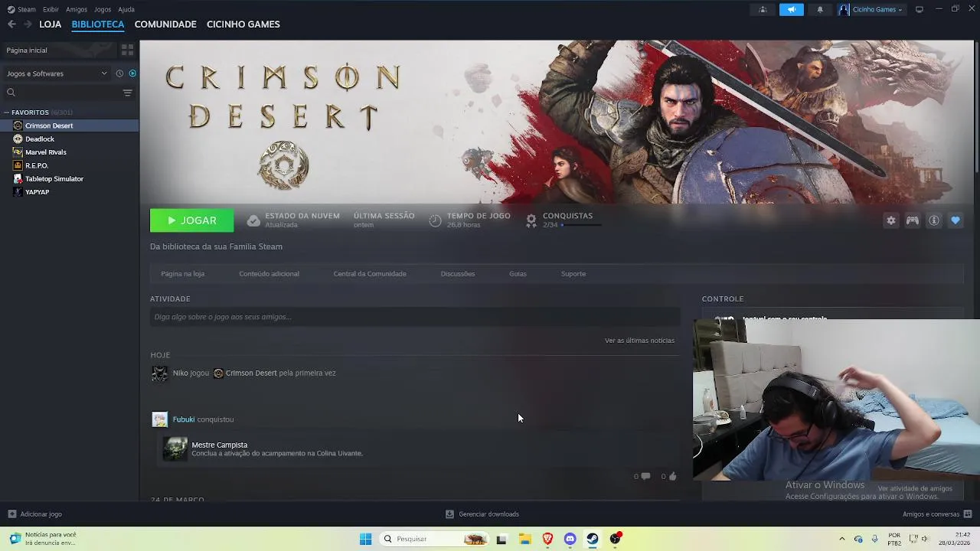Viewport: 980px width, 551px height.
Task: Toggle the ready-to-play filter icon
Action: click(132, 73)
